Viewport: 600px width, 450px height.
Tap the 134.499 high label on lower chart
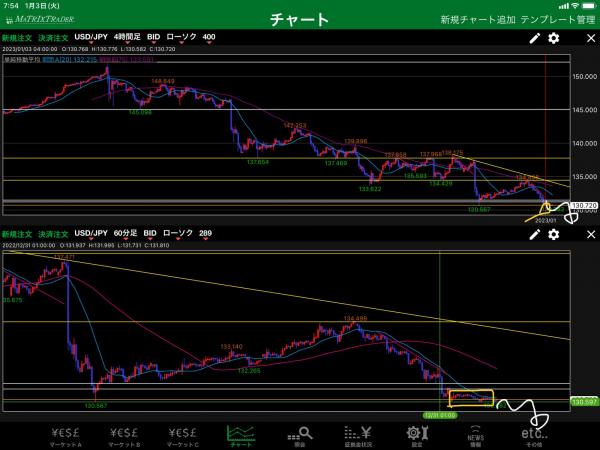tap(355, 318)
